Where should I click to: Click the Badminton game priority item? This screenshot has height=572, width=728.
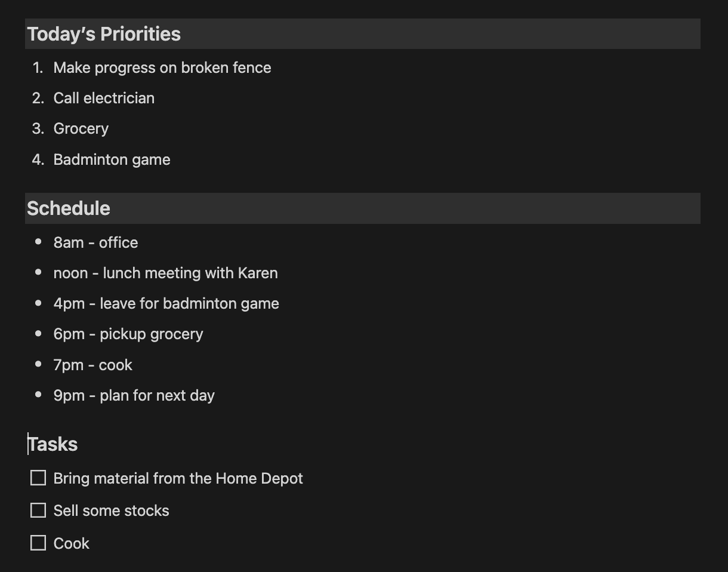[x=112, y=159]
